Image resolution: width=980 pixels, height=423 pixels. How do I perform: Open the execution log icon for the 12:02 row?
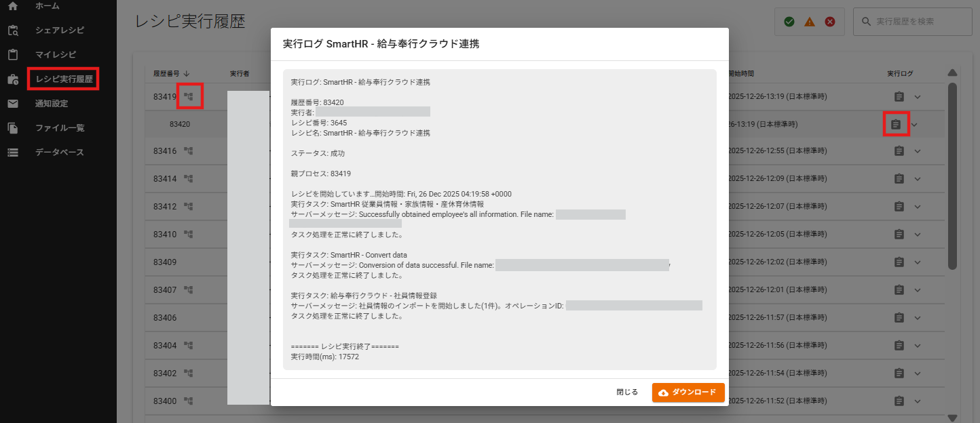(x=899, y=262)
